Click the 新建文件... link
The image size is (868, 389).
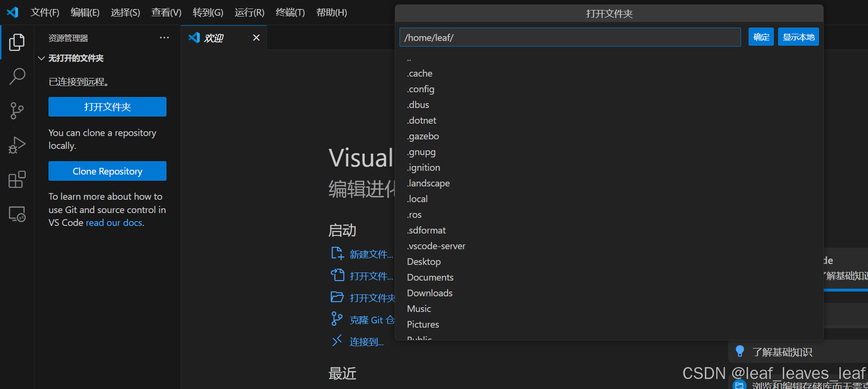pyautogui.click(x=371, y=254)
